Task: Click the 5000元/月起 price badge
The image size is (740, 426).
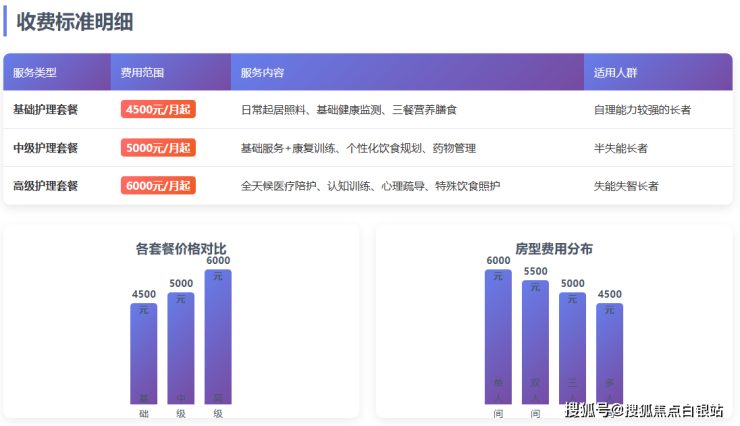Action: (158, 148)
